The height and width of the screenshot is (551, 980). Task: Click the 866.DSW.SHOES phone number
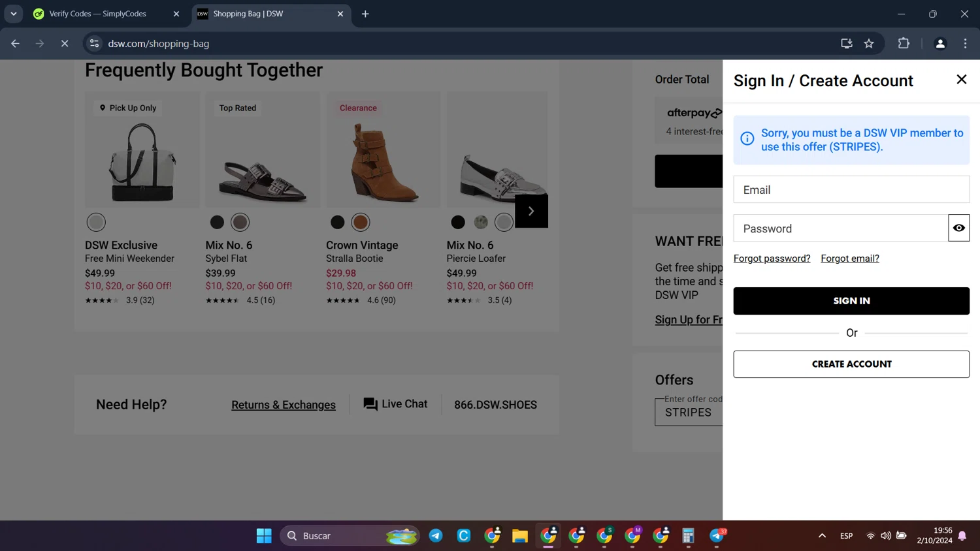(x=495, y=405)
